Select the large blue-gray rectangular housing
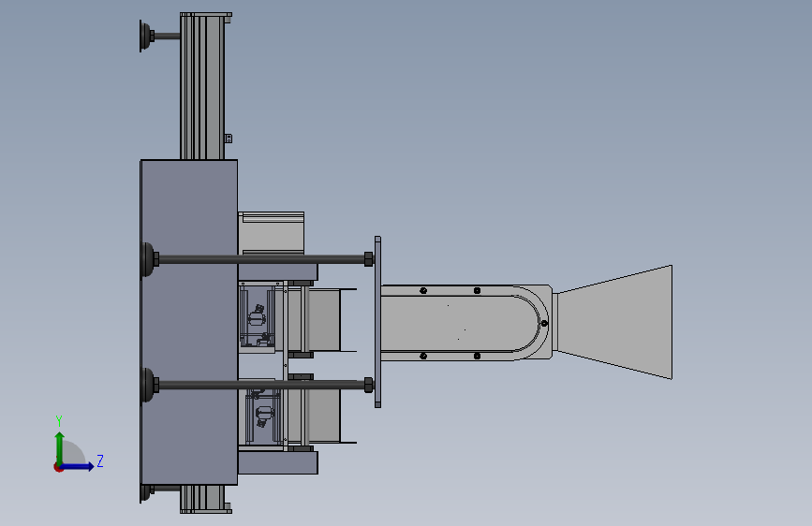Viewport: 812px width, 526px height. [x=189, y=323]
